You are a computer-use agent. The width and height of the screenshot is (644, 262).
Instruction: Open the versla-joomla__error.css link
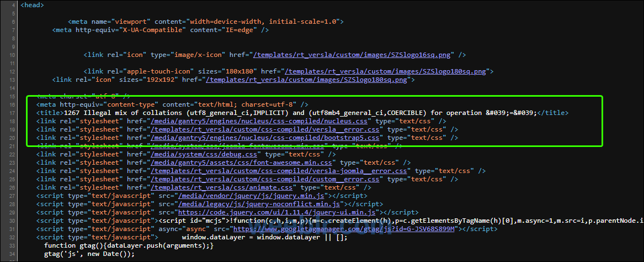(x=279, y=171)
